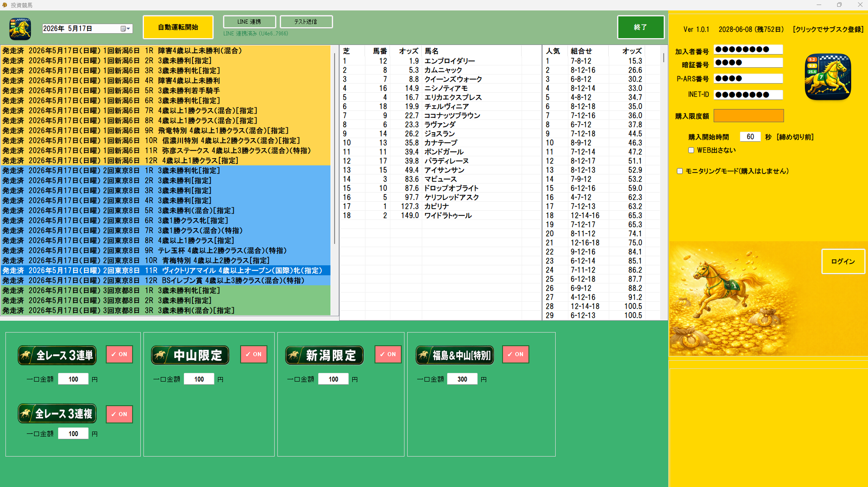The image size is (868, 487).
Task: Click the クリックでサブスク登録 link
Action: tap(828, 29)
